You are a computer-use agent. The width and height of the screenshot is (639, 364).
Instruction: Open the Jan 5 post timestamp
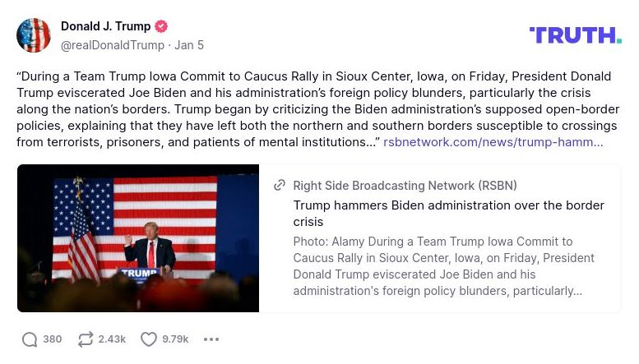[189, 45]
